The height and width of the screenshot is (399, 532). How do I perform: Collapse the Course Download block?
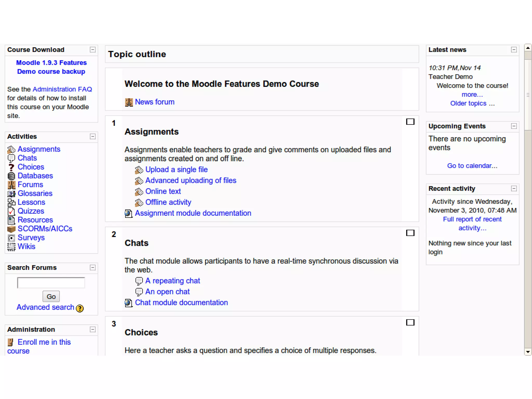[93, 50]
